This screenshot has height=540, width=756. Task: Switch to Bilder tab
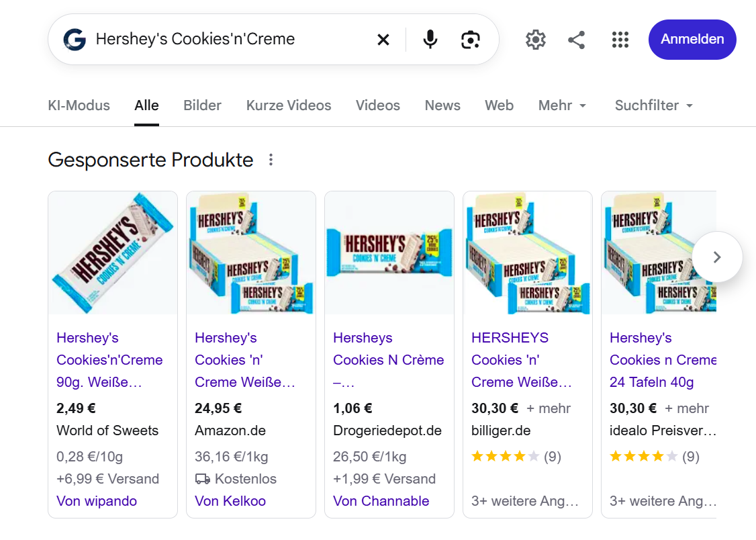click(x=203, y=105)
